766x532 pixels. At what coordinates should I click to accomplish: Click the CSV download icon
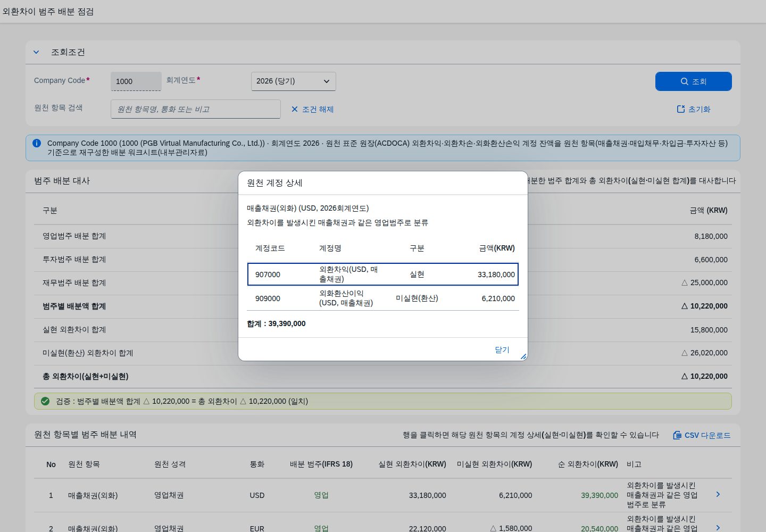click(677, 435)
